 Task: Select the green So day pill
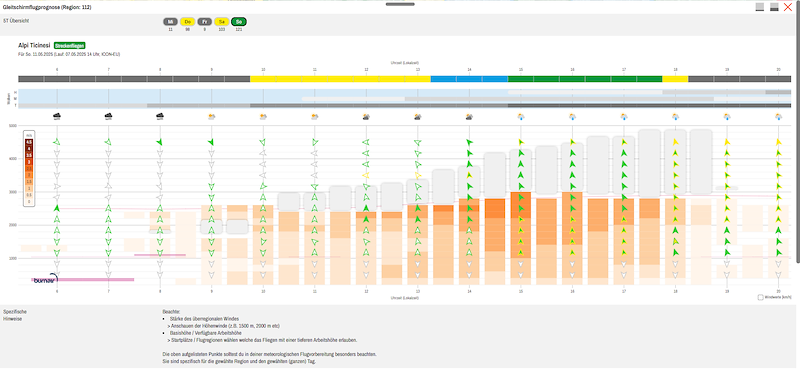pyautogui.click(x=239, y=22)
